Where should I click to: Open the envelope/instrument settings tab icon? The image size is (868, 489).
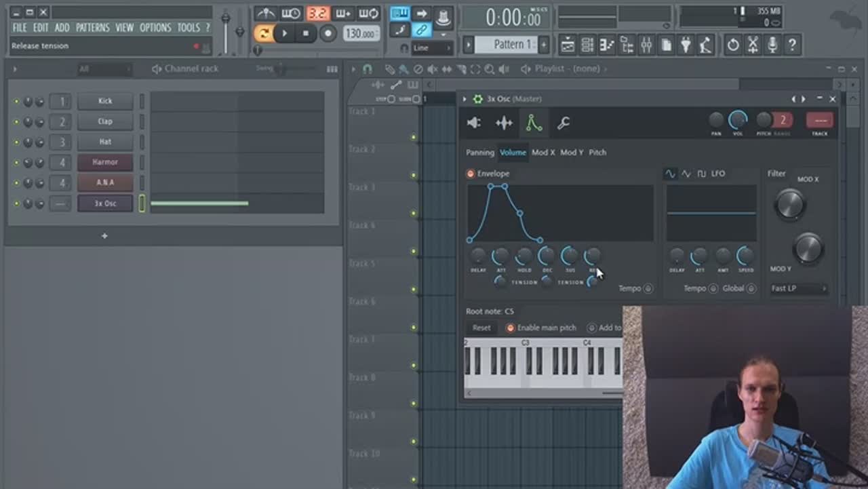(534, 123)
